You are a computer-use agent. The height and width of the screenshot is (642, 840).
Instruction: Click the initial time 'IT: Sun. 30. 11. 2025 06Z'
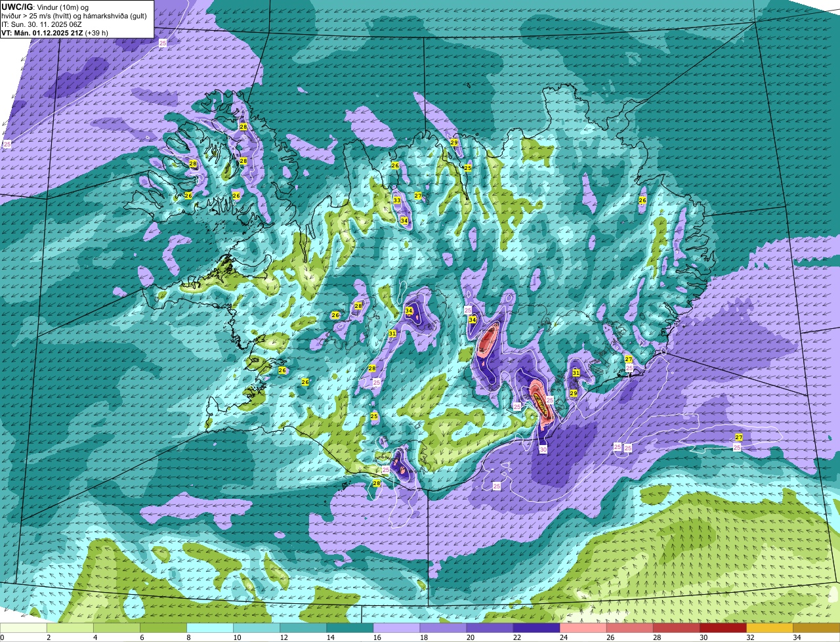[41, 24]
